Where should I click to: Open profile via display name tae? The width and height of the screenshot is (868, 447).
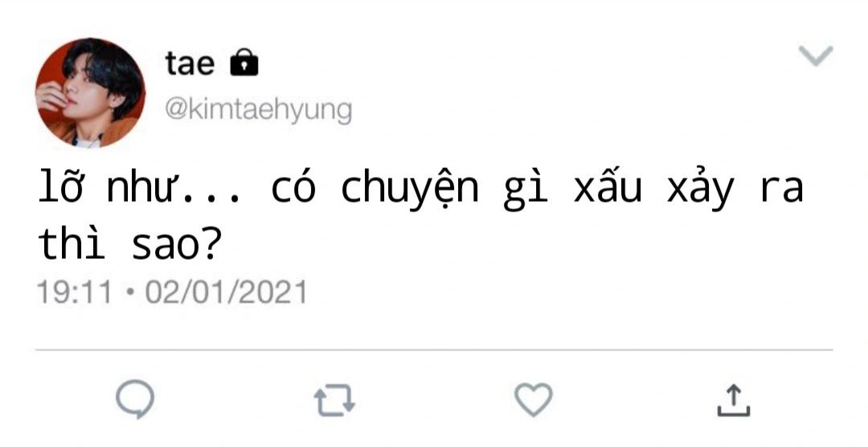click(x=190, y=64)
